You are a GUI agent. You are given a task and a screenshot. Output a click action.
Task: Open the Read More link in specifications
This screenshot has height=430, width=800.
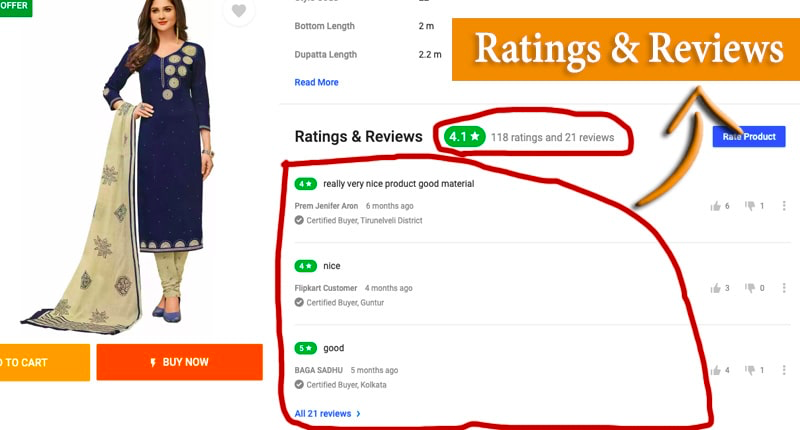point(316,82)
